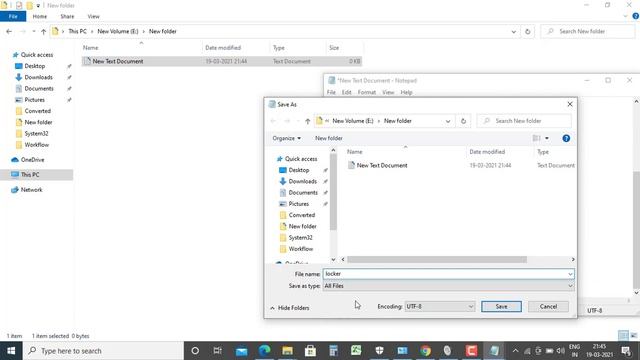Image resolution: width=640 pixels, height=360 pixels.
Task: Sort by Name column in Save As
Action: [355, 152]
